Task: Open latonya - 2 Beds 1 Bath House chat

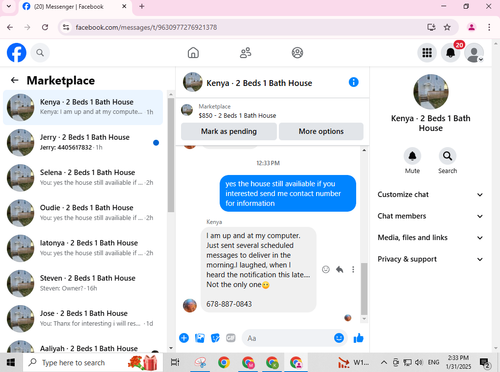Action: (x=83, y=248)
